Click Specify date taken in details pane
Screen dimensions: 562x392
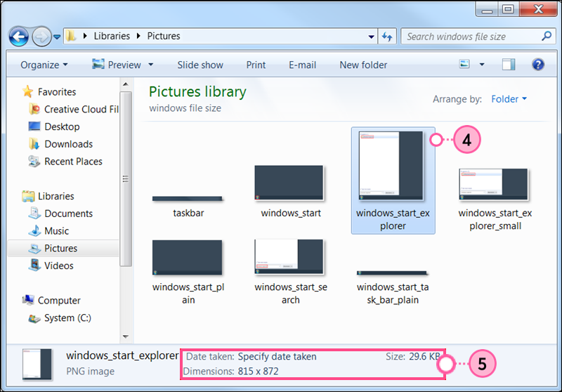click(x=277, y=357)
